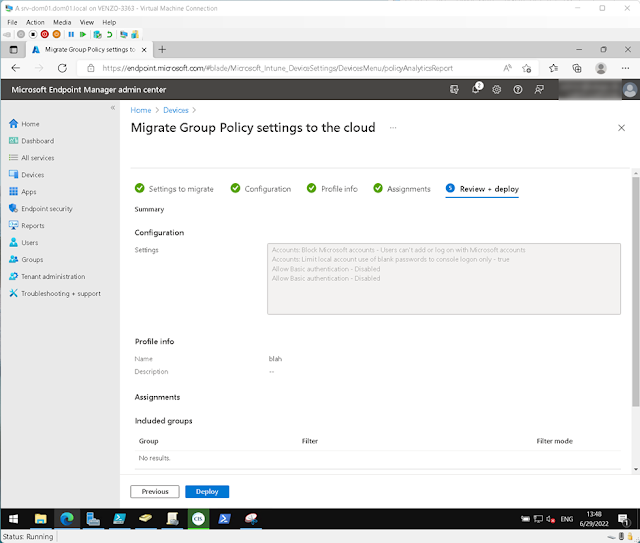Screen dimensions: 640x543
Task: Open the directory and subscription icon
Action: coord(454,89)
